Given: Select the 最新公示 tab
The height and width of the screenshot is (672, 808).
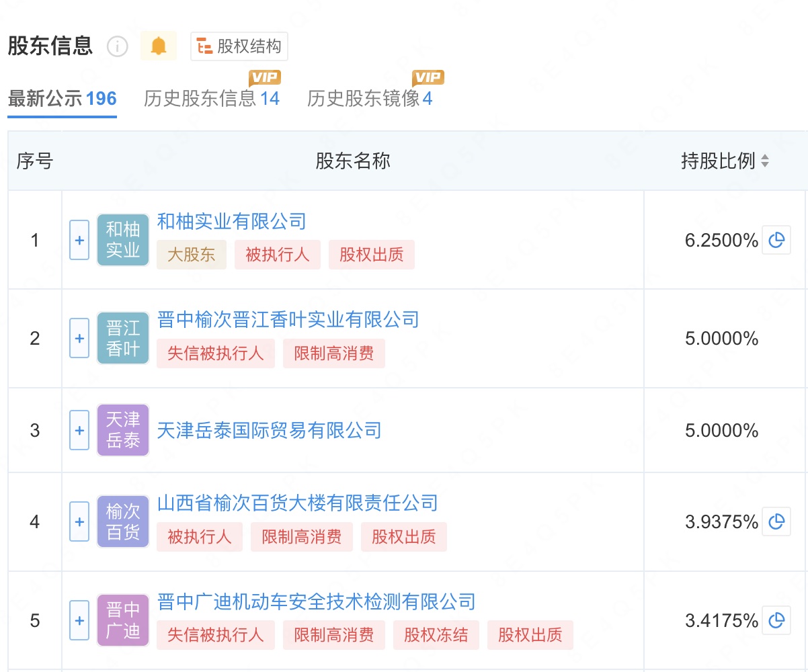Looking at the screenshot, I should [x=62, y=99].
